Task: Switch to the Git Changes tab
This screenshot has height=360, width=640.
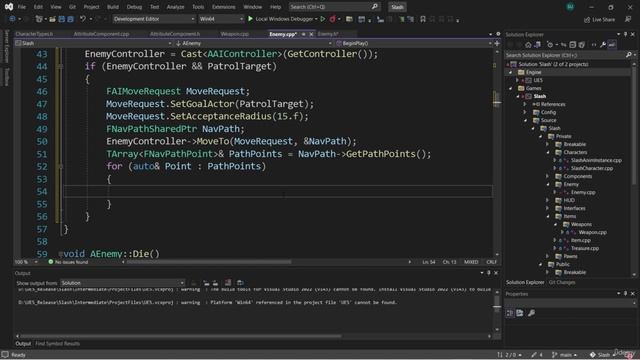Action: click(x=562, y=282)
